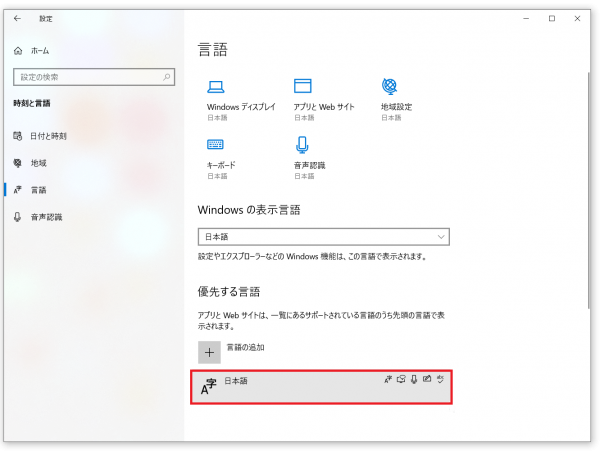Click the 言語 A-character icon in the sidebar
600x451 pixels.
tap(18, 190)
